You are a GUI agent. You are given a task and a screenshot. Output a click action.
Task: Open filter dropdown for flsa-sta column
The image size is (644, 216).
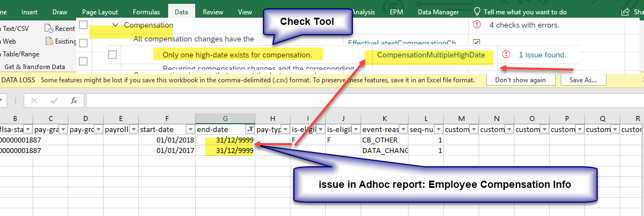(28, 130)
